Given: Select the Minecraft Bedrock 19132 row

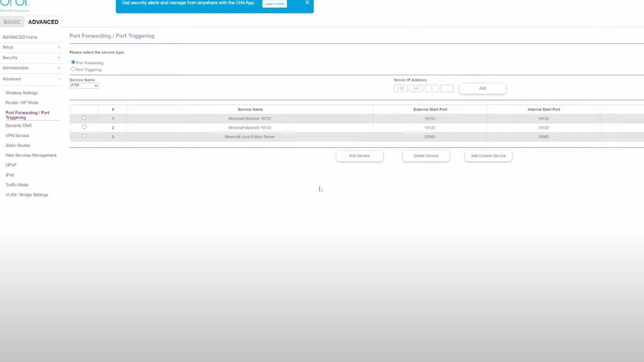Looking at the screenshot, I should (84, 118).
